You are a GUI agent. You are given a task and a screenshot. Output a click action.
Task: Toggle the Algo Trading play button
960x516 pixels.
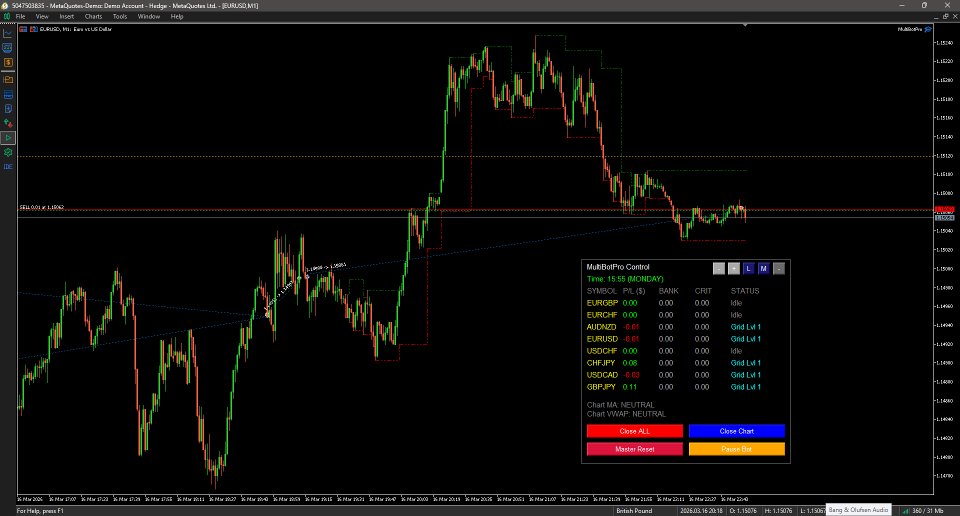tap(8, 138)
